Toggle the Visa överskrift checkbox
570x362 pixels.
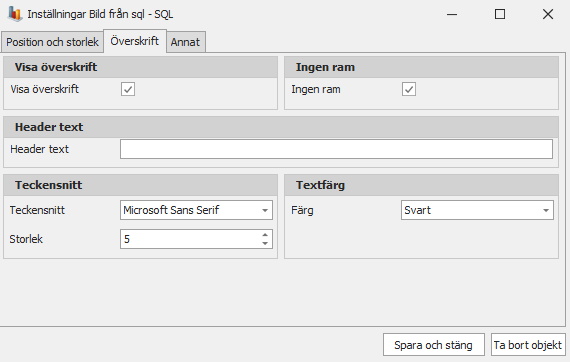coord(128,89)
